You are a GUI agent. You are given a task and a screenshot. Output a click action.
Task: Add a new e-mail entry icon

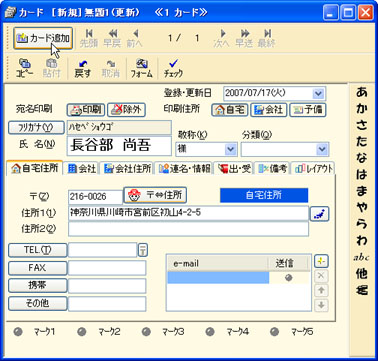coord(321,262)
